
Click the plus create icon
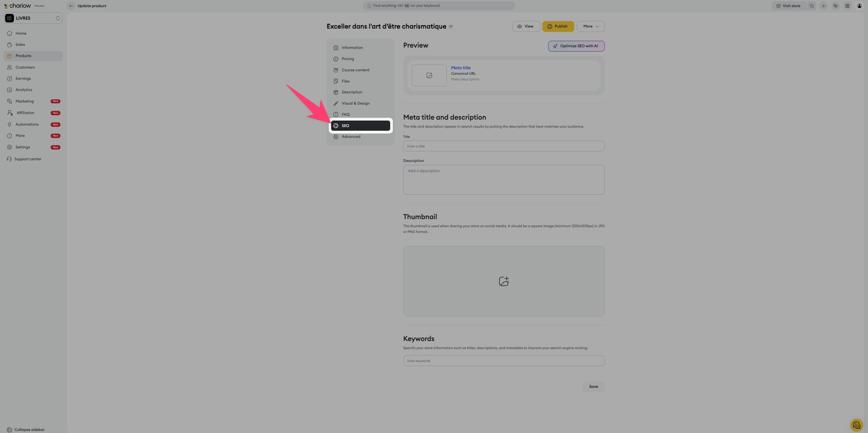pyautogui.click(x=824, y=6)
